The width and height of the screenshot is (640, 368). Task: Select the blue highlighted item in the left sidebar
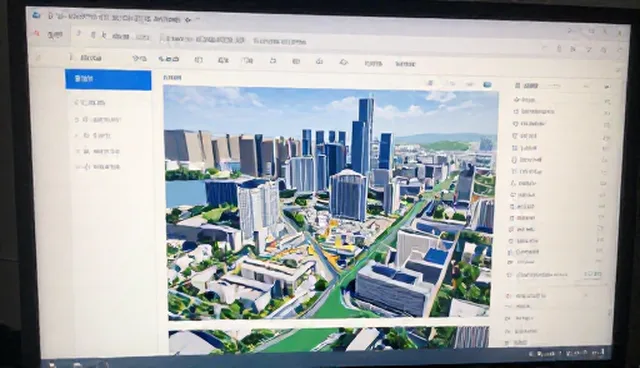108,80
